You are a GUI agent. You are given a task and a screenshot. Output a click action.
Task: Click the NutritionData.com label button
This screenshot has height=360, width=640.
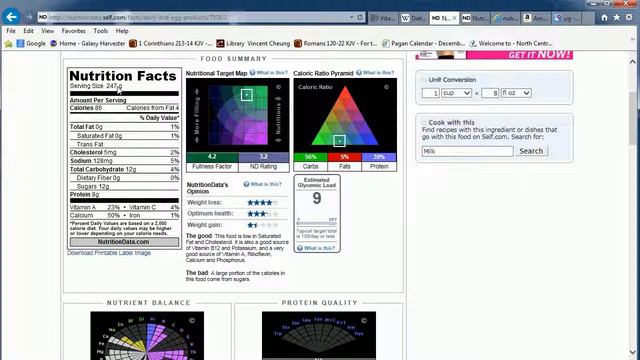tap(124, 242)
